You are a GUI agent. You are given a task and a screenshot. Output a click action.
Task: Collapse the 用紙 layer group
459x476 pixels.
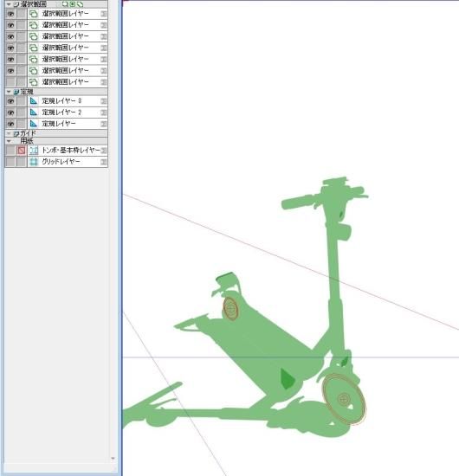pos(9,141)
